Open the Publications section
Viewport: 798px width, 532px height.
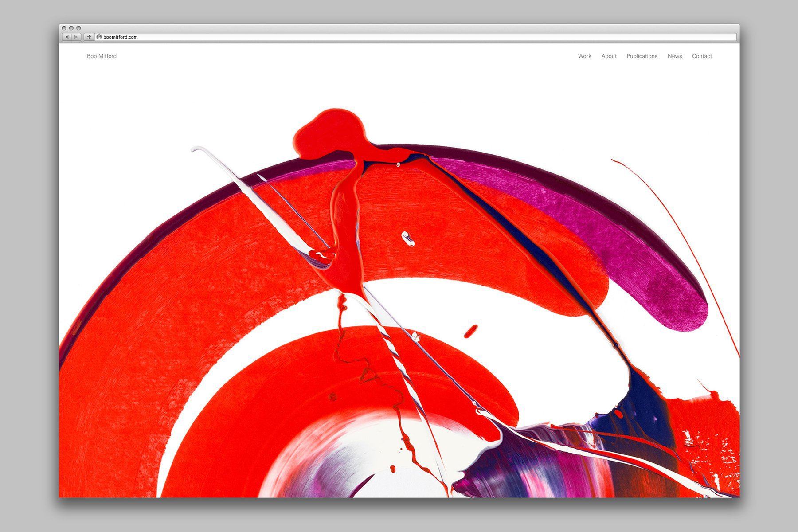tap(642, 56)
